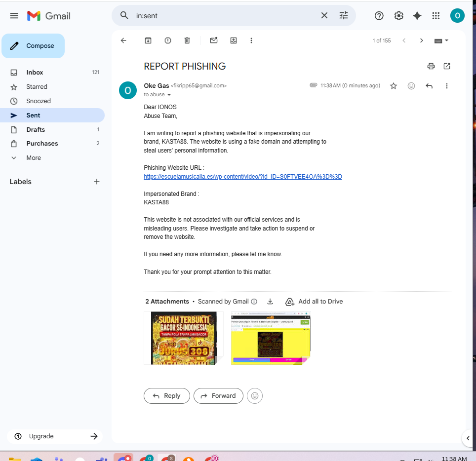Open the Gemini sparkle icon

417,16
